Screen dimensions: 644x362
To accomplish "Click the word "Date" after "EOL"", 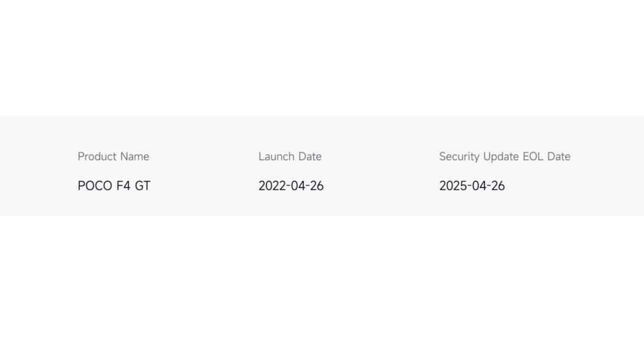I will 559,156.
